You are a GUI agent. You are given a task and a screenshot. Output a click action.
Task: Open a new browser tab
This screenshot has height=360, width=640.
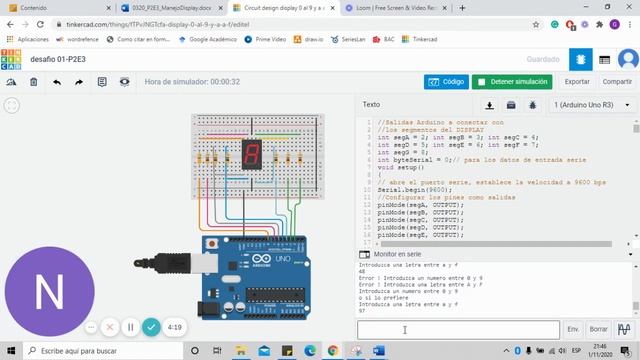coord(462,8)
